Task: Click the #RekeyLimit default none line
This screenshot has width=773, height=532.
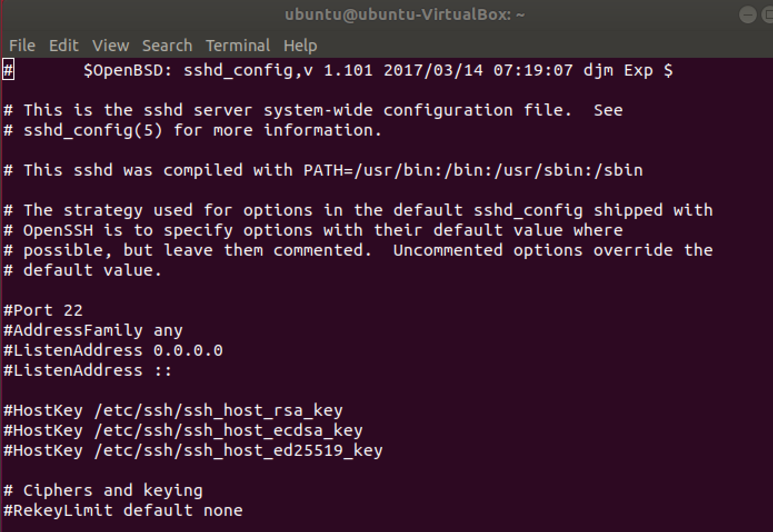Action: click(123, 511)
